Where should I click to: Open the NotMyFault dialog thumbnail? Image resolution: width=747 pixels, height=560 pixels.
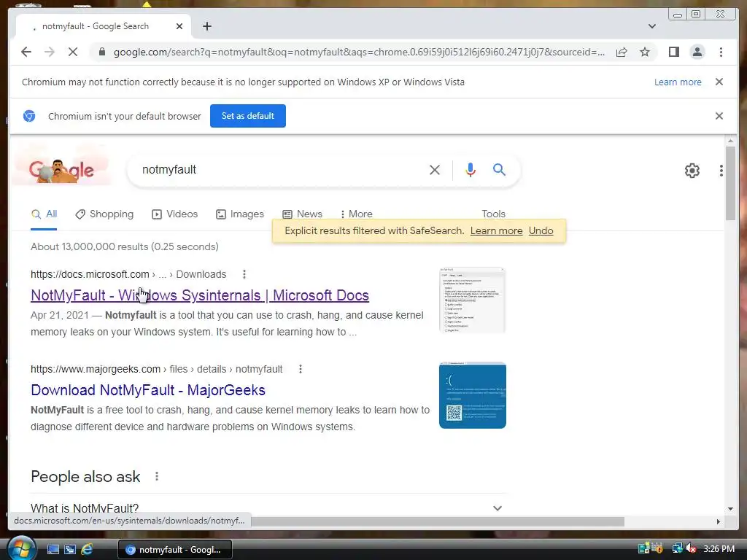(x=472, y=300)
